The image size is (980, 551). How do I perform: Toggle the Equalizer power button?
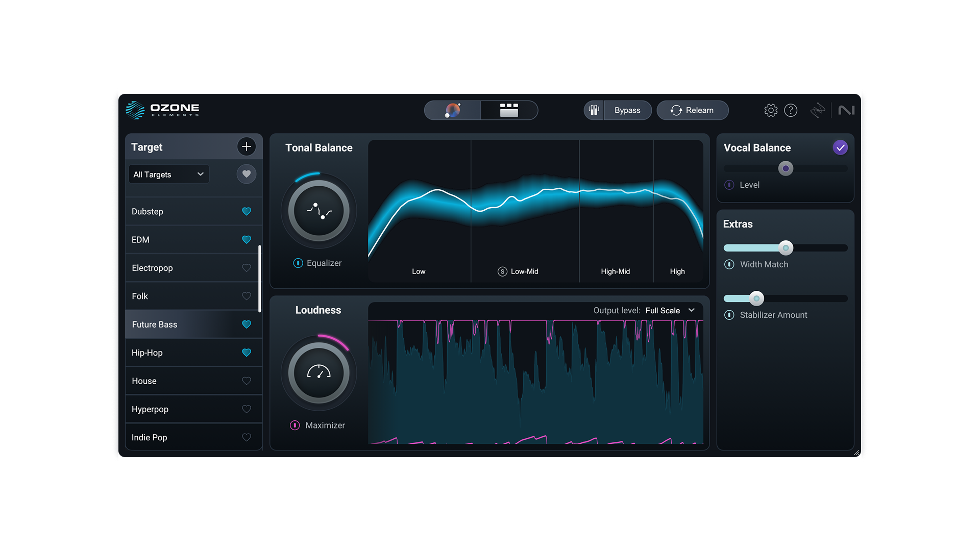pyautogui.click(x=298, y=263)
